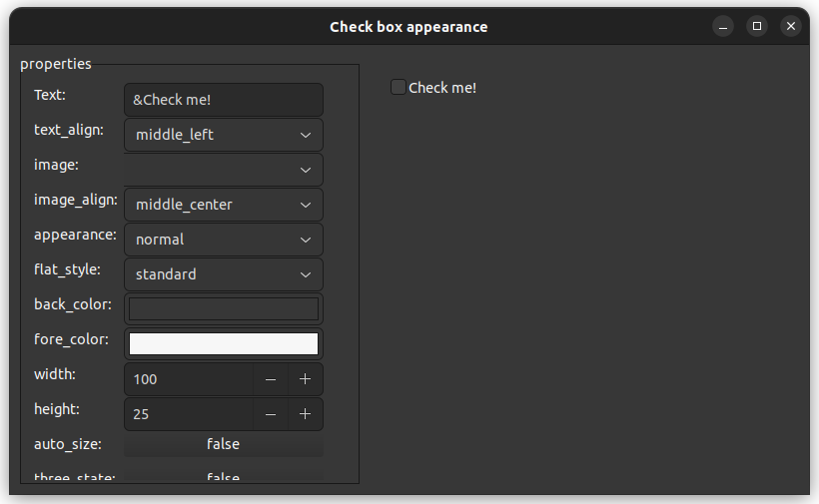Viewport: 819px width, 504px height.
Task: Expand the flat_style standard dropdown
Action: (223, 274)
